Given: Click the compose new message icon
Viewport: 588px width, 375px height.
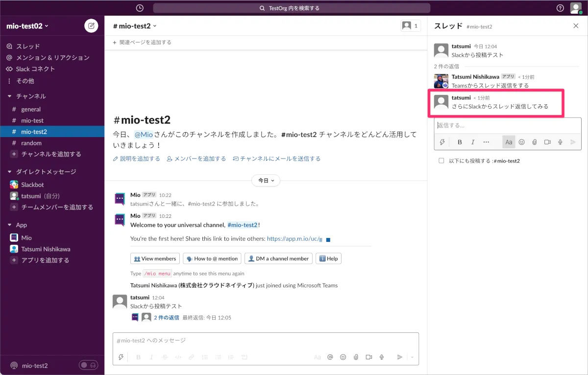Looking at the screenshot, I should (91, 26).
